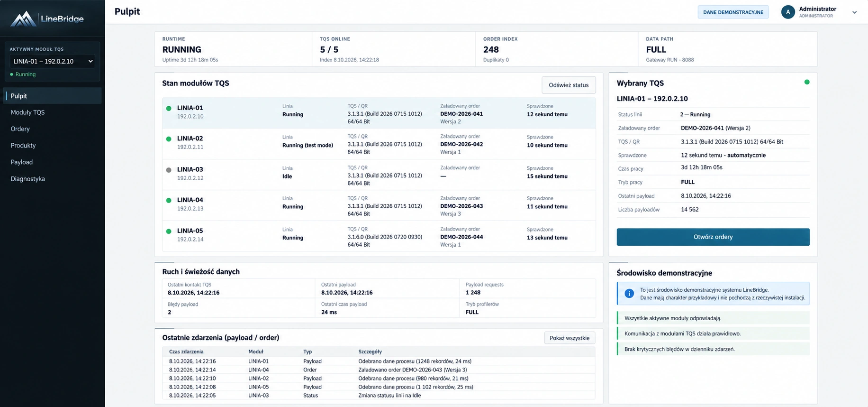Click green indicator in Wybrany TQS panel
The height and width of the screenshot is (407, 868).
point(807,82)
